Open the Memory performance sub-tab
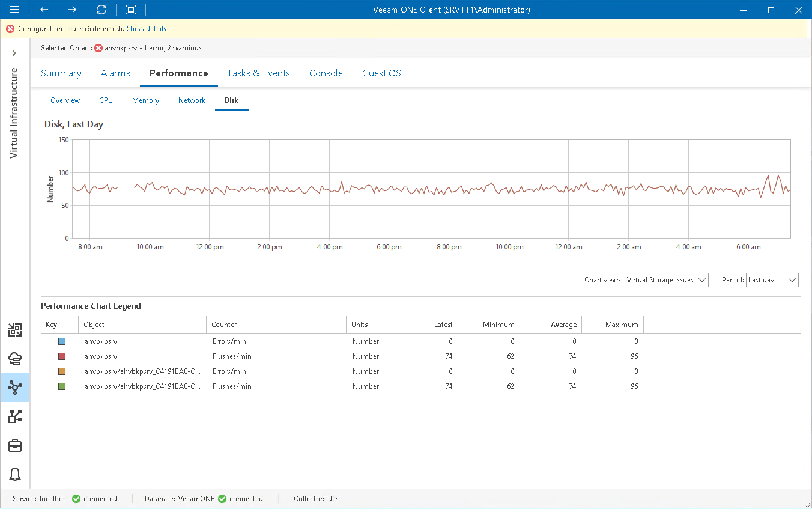812x509 pixels. tap(145, 100)
